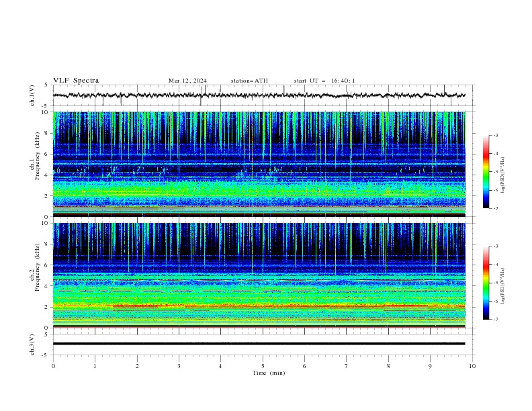This screenshot has height=411, width=532.
Task: Click the "-5" tick on ch.3(V) axis
Action: point(45,355)
